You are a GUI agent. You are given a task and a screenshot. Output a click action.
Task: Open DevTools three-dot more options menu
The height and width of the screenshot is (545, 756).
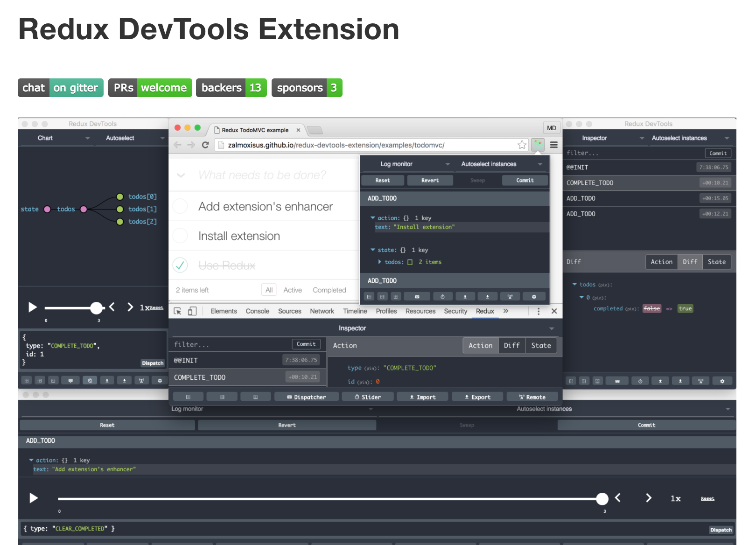pyautogui.click(x=539, y=311)
